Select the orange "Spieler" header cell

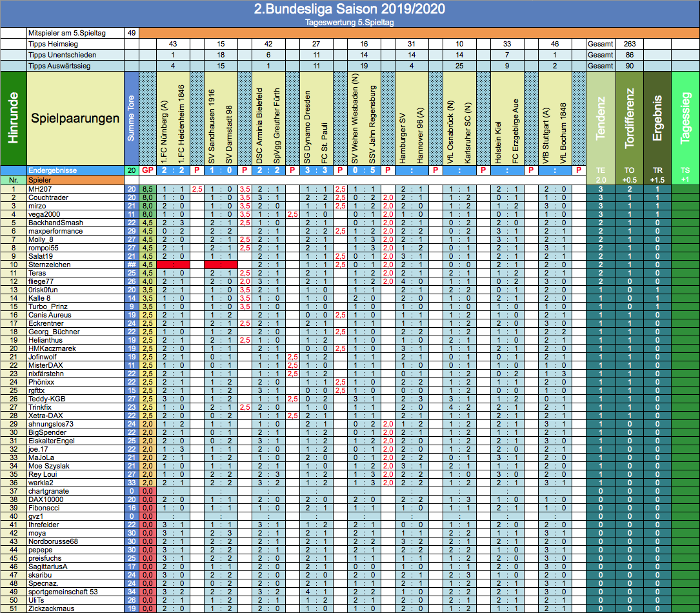[75, 180]
